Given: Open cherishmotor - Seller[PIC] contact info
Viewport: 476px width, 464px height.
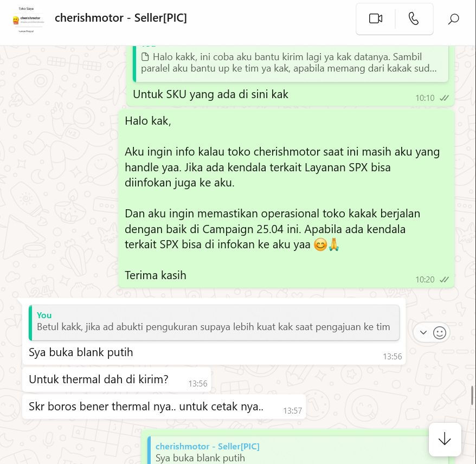Looking at the screenshot, I should (x=120, y=18).
